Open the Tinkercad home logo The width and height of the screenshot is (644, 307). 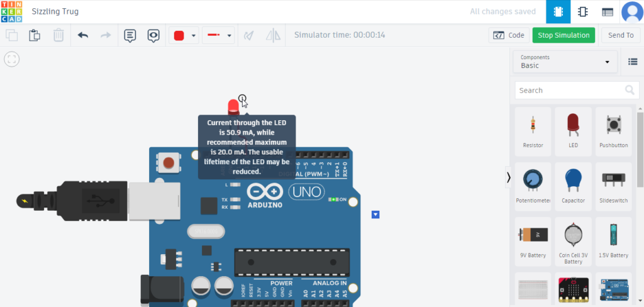(x=11, y=11)
